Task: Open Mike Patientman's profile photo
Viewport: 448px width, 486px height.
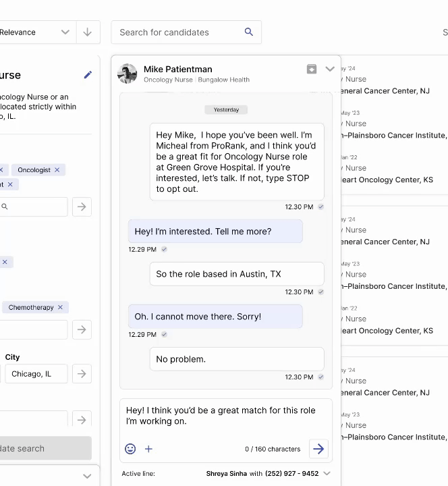Action: tap(127, 74)
